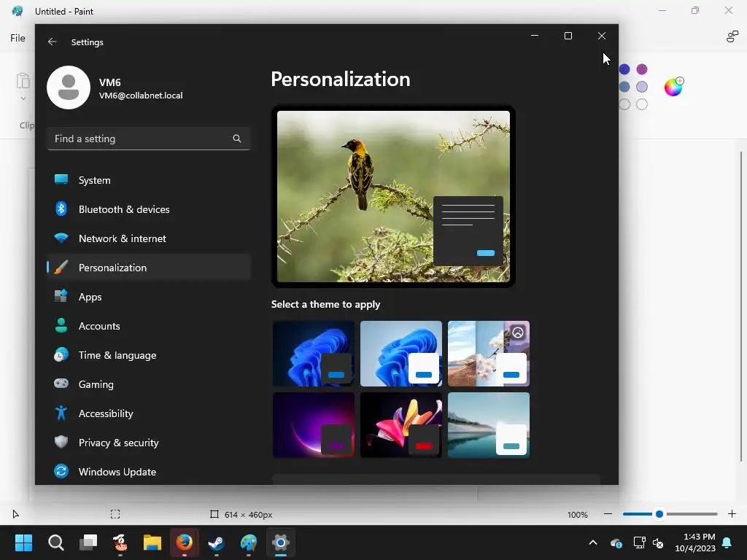Apply the Windows light blue bloom theme

(401, 354)
